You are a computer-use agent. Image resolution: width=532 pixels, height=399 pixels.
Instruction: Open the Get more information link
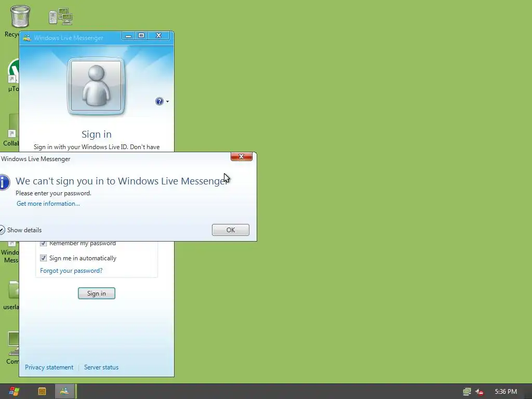[x=48, y=204]
